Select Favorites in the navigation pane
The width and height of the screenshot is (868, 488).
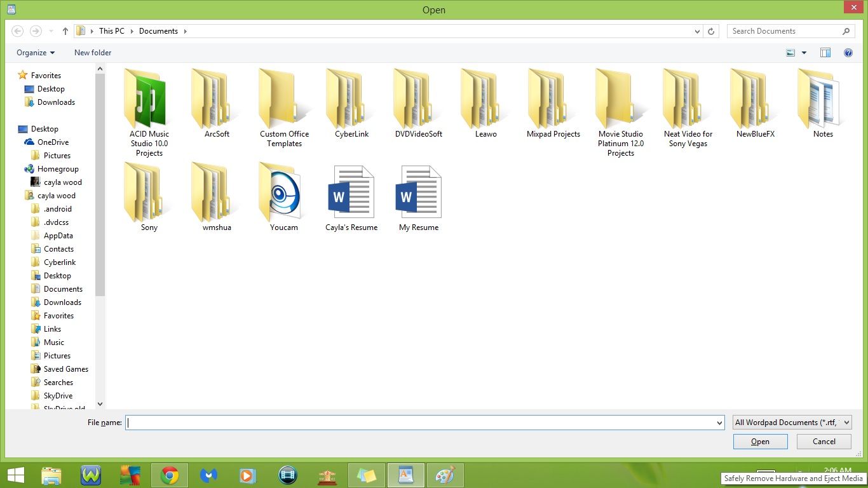(x=44, y=75)
